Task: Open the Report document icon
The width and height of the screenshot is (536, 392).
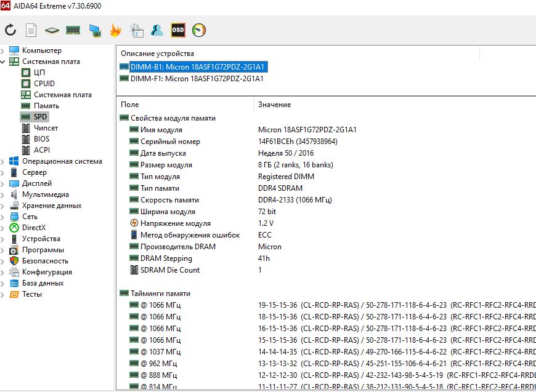Action: point(31,30)
